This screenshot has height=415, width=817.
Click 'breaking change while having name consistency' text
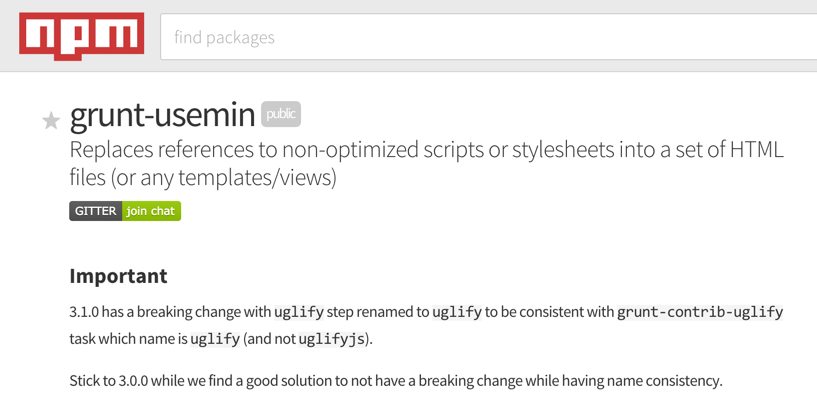point(570,381)
